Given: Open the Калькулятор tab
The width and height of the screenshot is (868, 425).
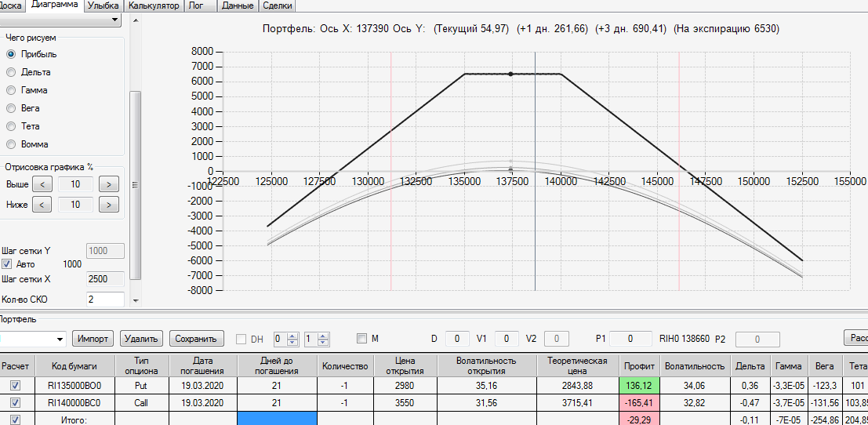Looking at the screenshot, I should point(154,6).
